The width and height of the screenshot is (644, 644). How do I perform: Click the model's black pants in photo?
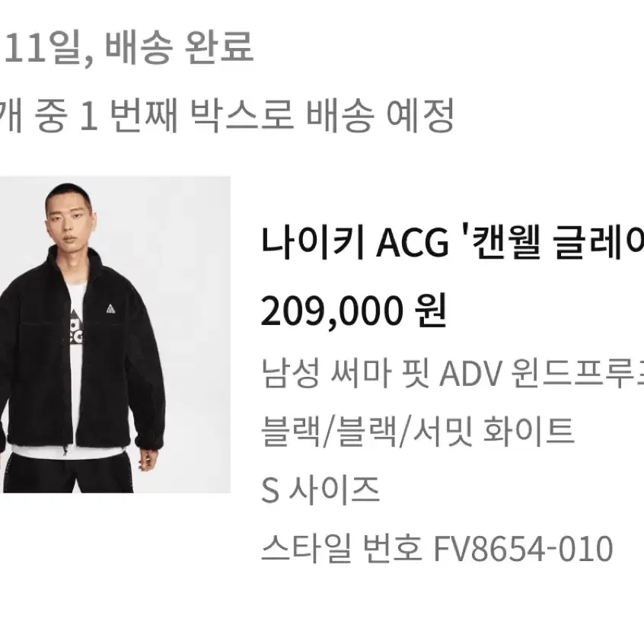(69, 473)
